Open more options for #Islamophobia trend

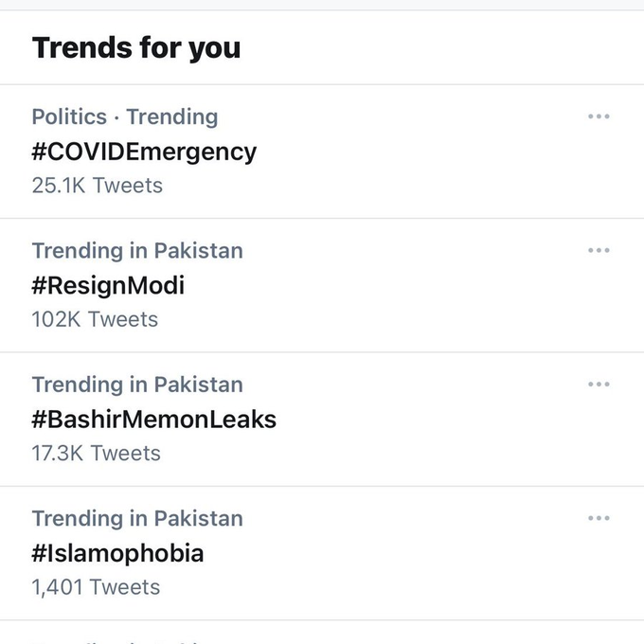point(599,519)
